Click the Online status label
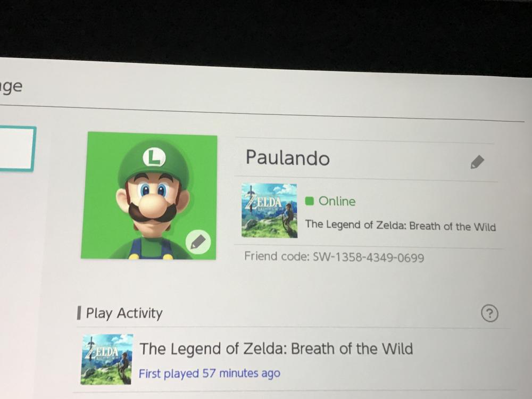The height and width of the screenshot is (399, 532). pos(337,202)
